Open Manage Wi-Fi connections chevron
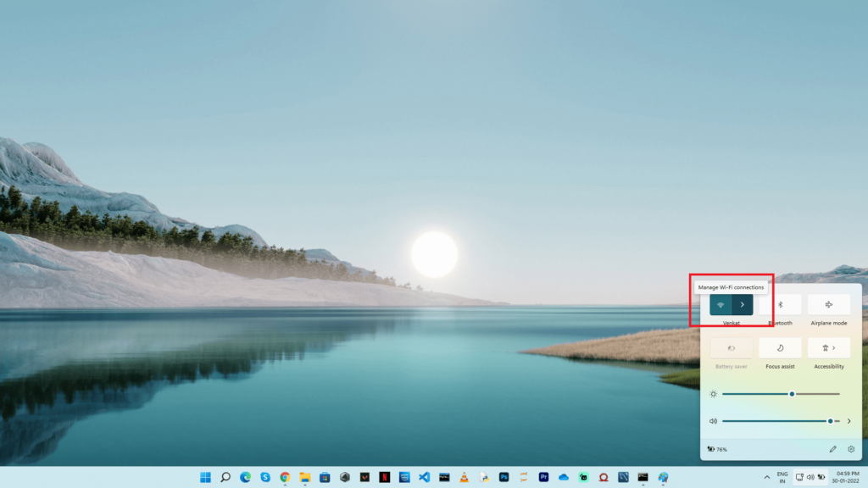Viewport: 868px width, 488px height. tap(743, 304)
